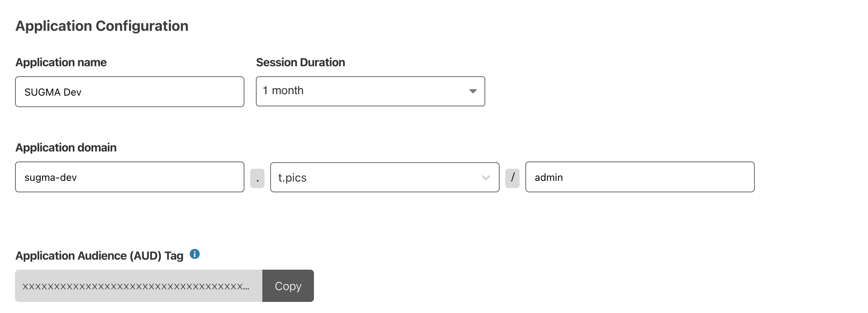Click the info icon beside AUD Tag
The image size is (868, 313).
[x=195, y=254]
